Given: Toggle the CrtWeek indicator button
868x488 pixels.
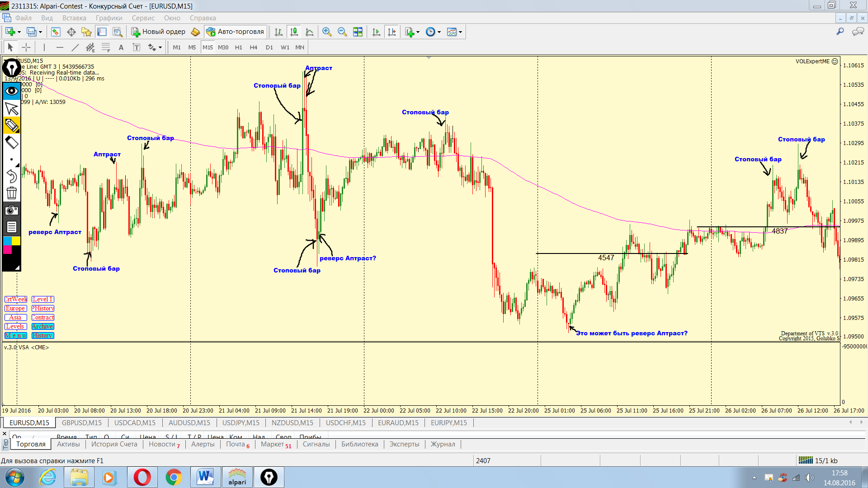Looking at the screenshot, I should coord(16,299).
